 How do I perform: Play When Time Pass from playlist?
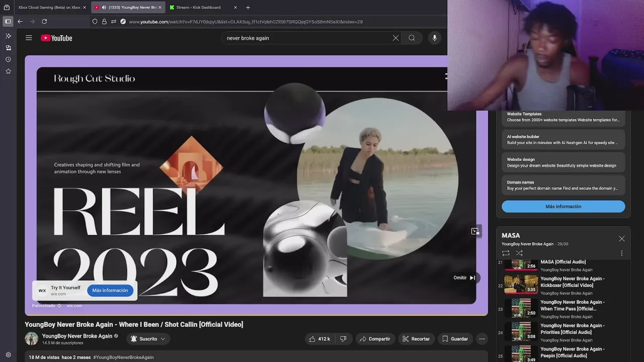563,309
